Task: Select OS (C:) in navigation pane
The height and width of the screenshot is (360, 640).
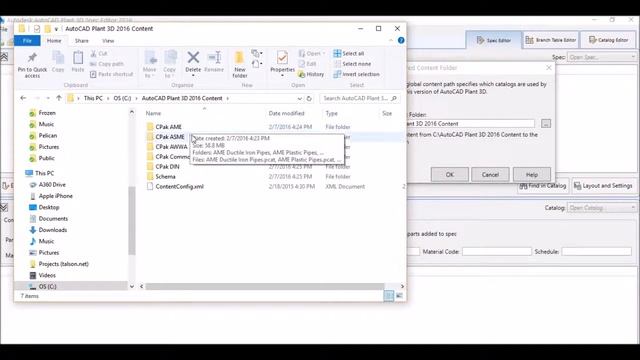Action: pos(47,287)
